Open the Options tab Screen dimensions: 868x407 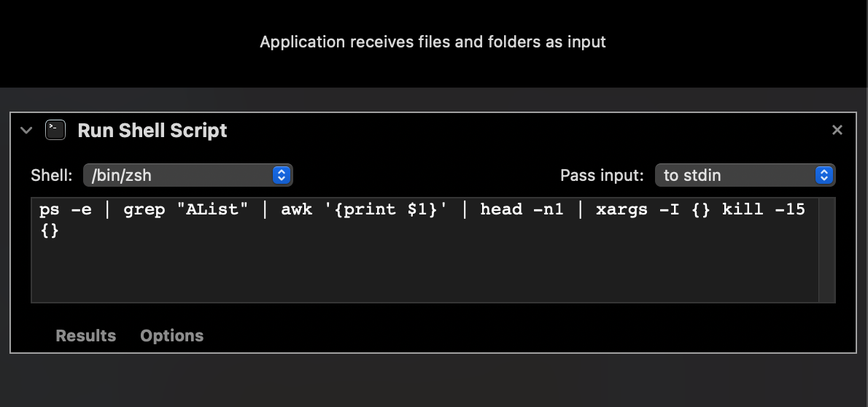tap(171, 336)
